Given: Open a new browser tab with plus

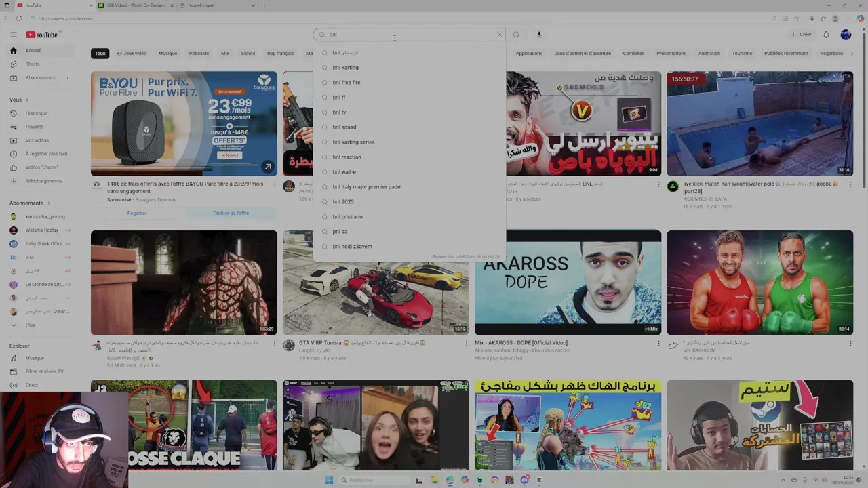Looking at the screenshot, I should coord(264,5).
